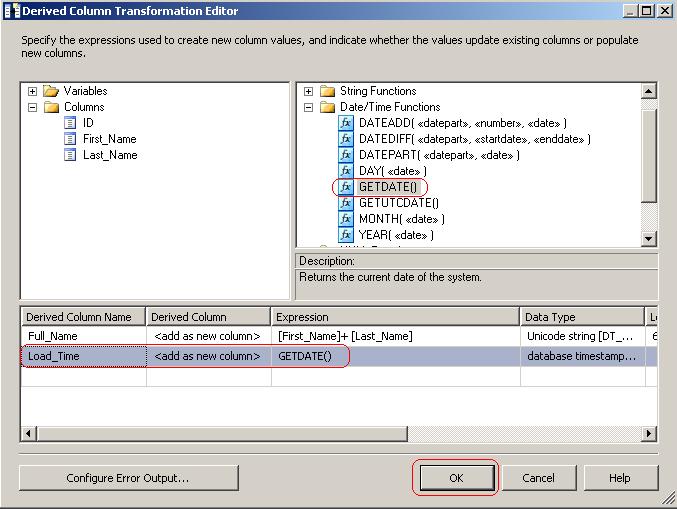Expand the Variables tree node
Image resolution: width=677 pixels, height=509 pixels.
coord(32,91)
